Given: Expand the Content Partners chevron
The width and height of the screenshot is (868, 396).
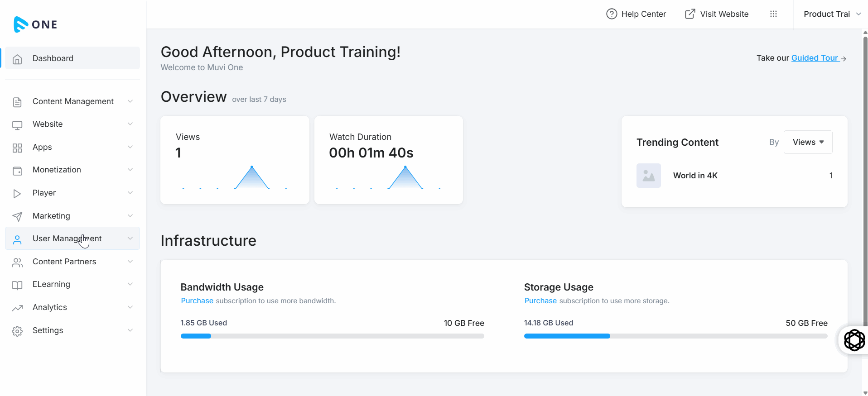Looking at the screenshot, I should point(130,262).
